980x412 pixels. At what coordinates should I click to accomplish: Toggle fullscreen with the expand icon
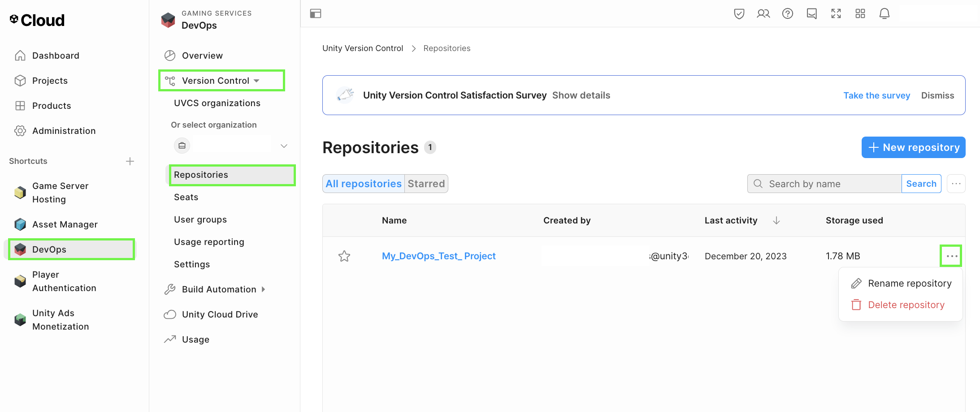pyautogui.click(x=836, y=14)
